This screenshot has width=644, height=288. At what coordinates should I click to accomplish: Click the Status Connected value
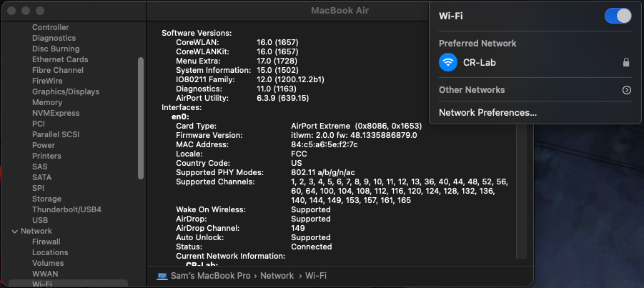click(x=312, y=247)
